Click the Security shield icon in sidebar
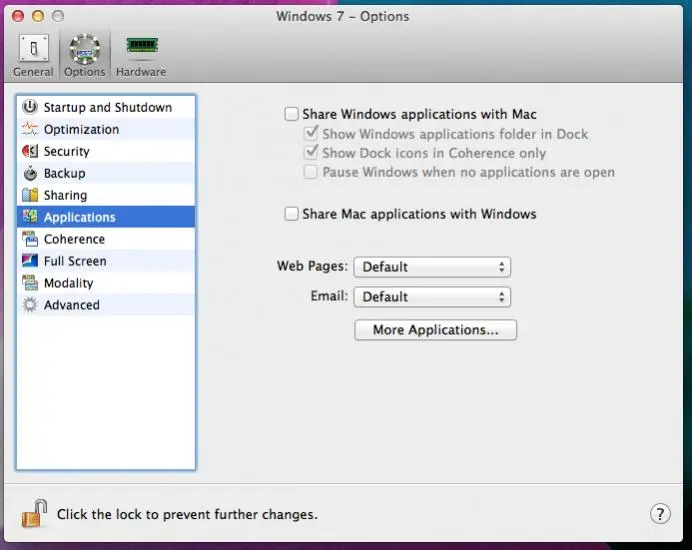 [x=30, y=151]
